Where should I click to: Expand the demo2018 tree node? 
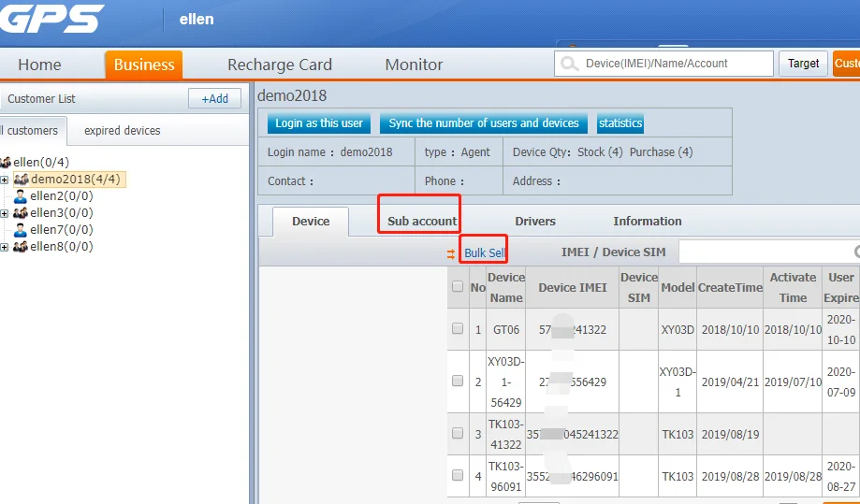pos(5,180)
